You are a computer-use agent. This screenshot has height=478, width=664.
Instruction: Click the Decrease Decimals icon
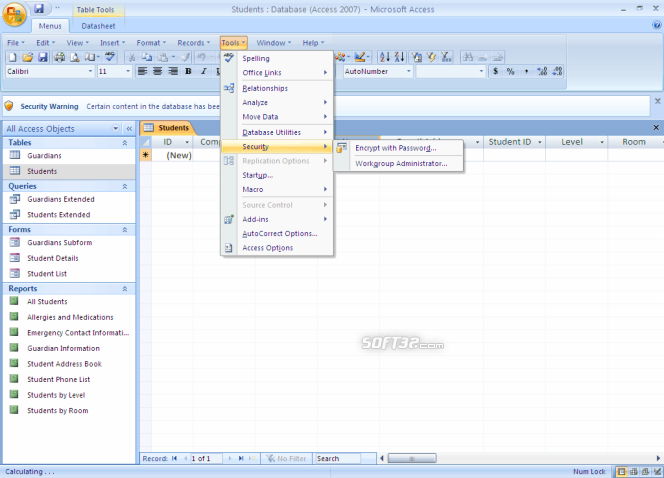[x=557, y=71]
